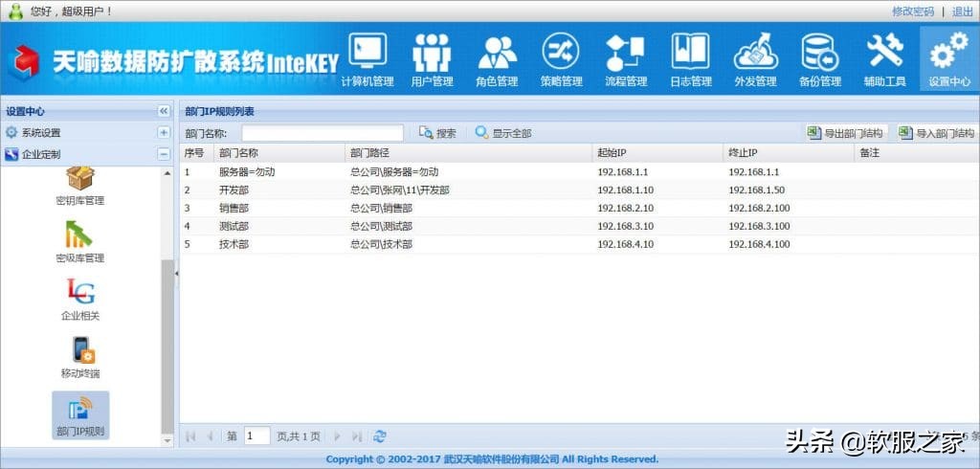Expand the 系统设置 (system settings) section

[x=164, y=133]
